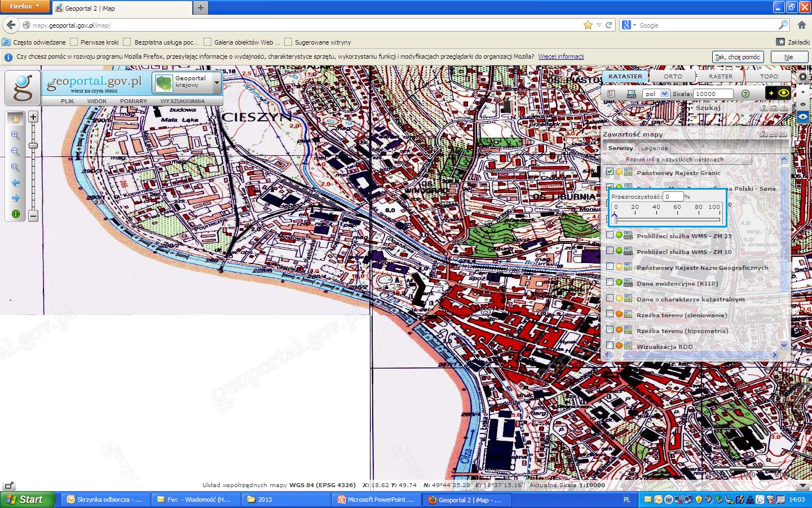812x508 pixels.
Task: Click the corner icon at map bottom-left
Action: coord(8,485)
